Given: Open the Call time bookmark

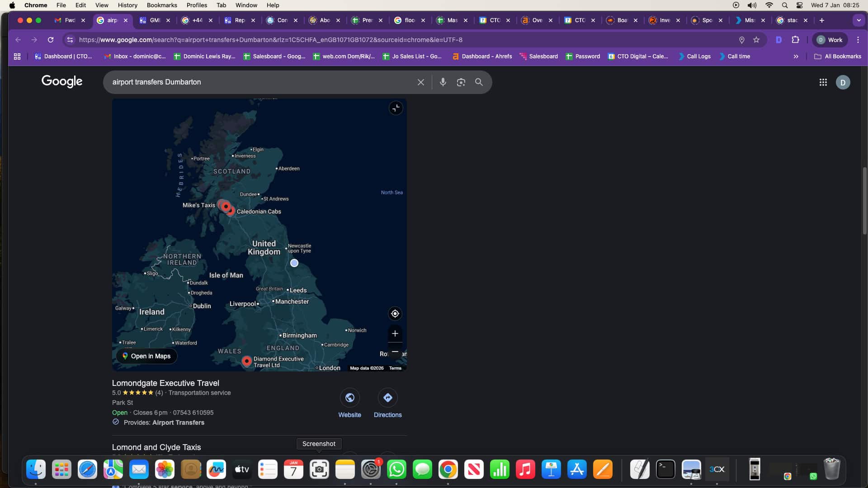Looking at the screenshot, I should pos(734,56).
